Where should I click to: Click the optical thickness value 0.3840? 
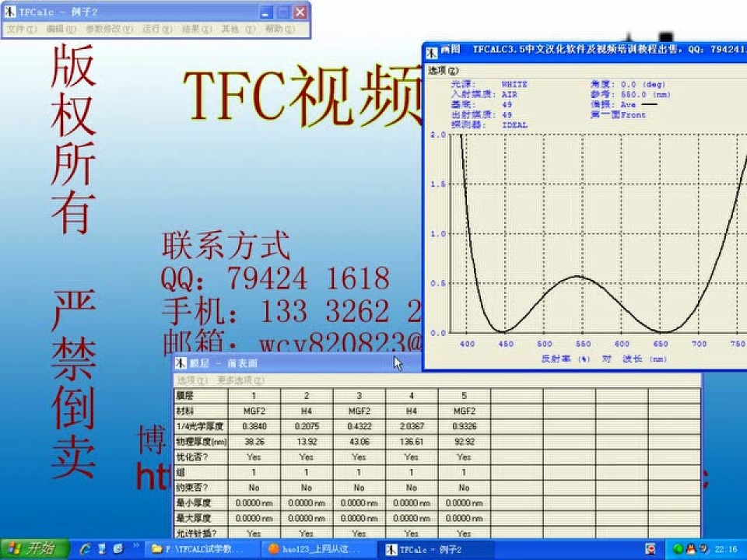[254, 426]
